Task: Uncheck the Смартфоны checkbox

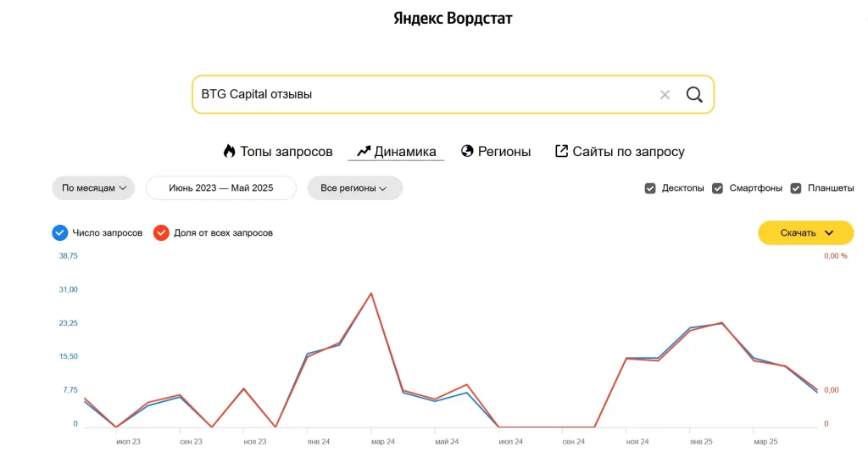Action: pyautogui.click(x=717, y=188)
